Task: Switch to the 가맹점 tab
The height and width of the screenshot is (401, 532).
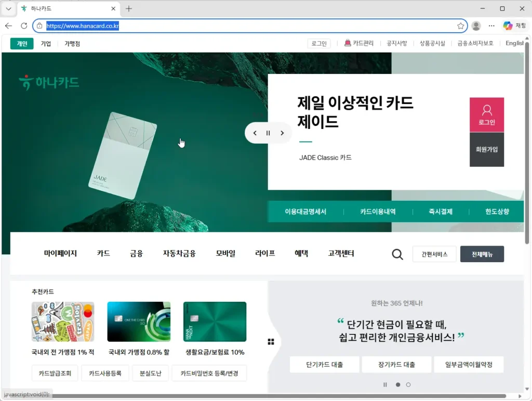Action: [72, 44]
